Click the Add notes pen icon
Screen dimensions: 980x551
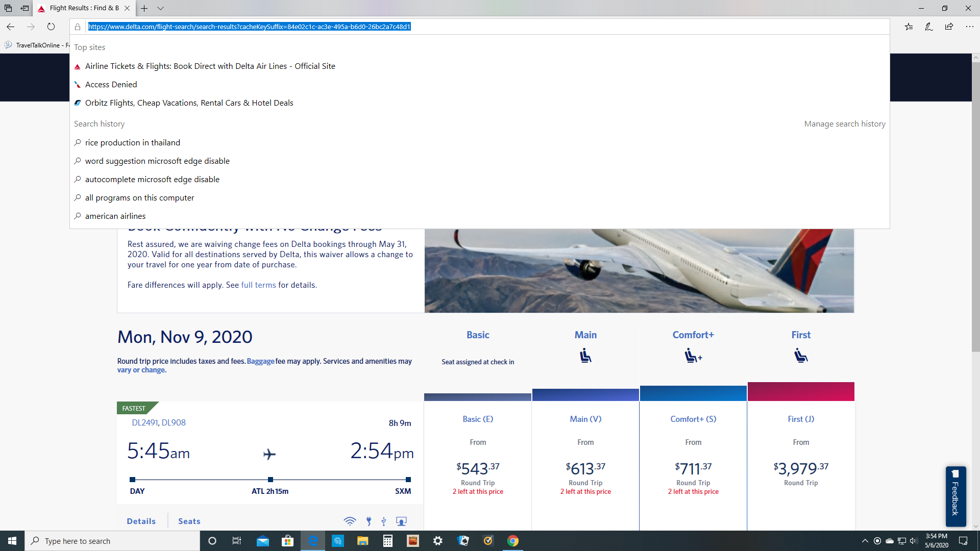pyautogui.click(x=929, y=27)
